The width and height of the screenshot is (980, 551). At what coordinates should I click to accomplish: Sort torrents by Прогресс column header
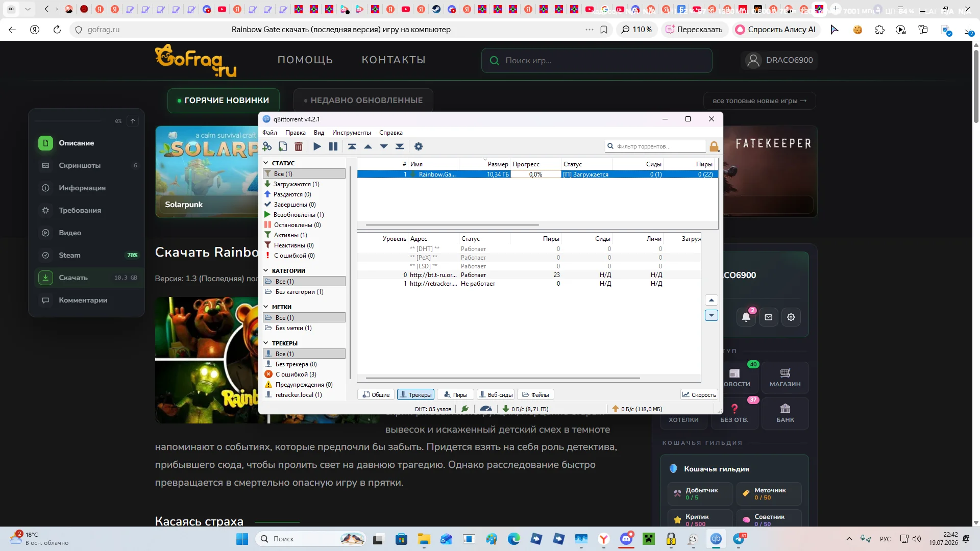pos(536,164)
